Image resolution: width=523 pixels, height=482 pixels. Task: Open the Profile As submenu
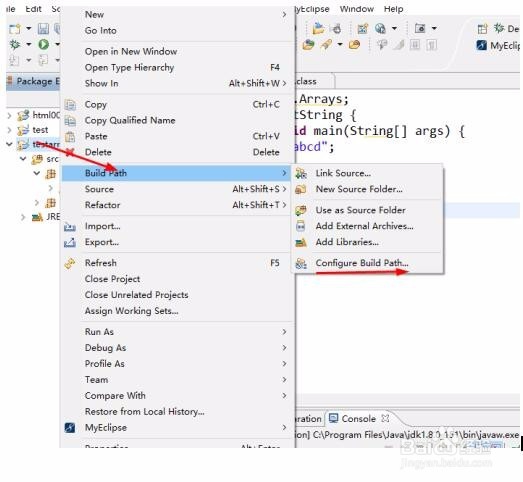pos(176,364)
